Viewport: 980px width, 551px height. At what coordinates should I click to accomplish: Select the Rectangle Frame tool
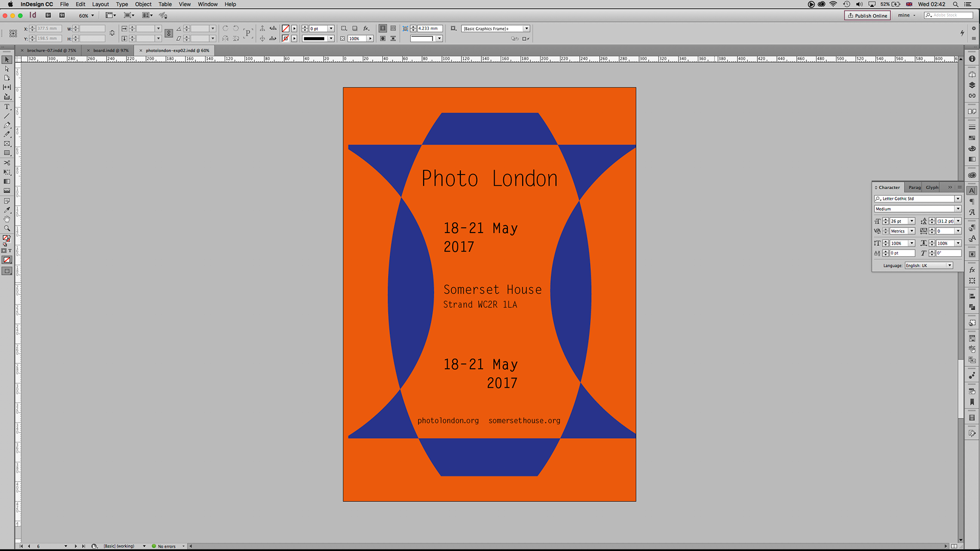tap(7, 144)
